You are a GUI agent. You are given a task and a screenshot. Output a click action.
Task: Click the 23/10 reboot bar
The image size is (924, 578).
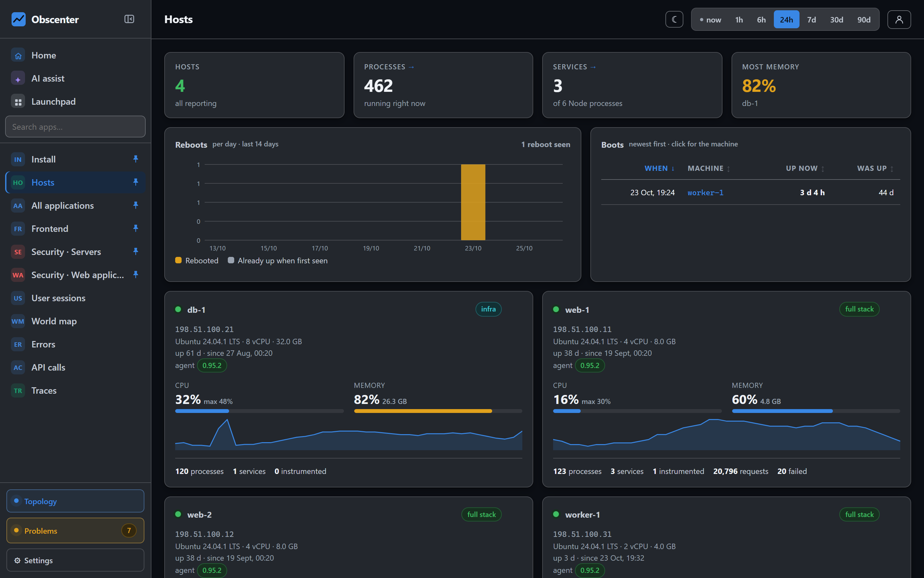(473, 202)
